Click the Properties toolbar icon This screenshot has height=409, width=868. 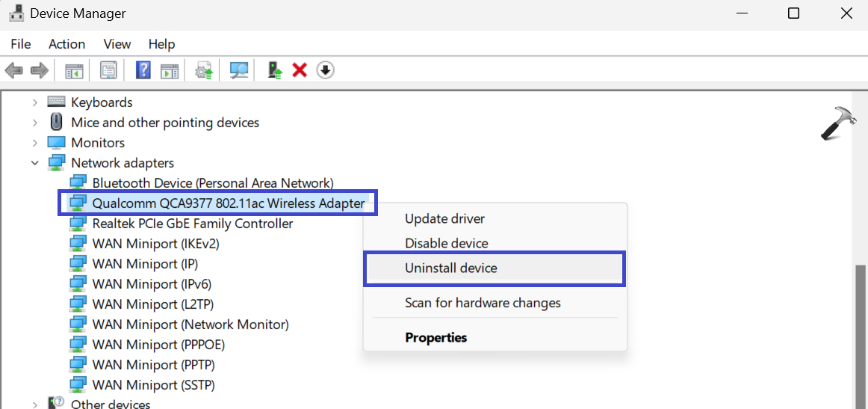109,70
